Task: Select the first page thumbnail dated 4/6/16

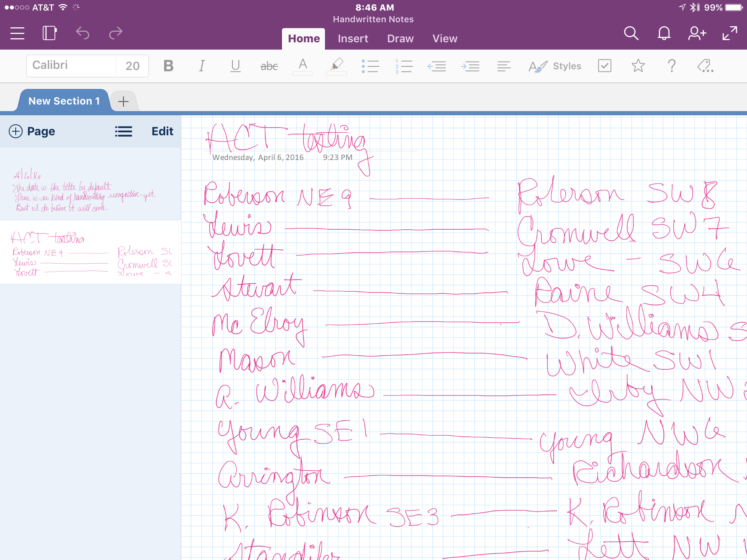Action: [x=90, y=184]
